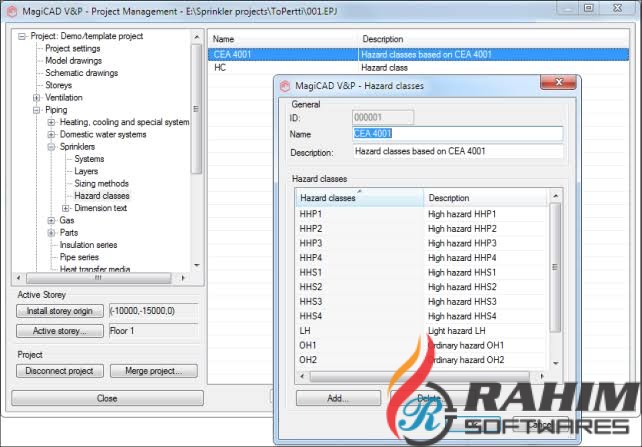This screenshot has height=447, width=642.
Task: Expand the Parts tree node
Action: (51, 233)
